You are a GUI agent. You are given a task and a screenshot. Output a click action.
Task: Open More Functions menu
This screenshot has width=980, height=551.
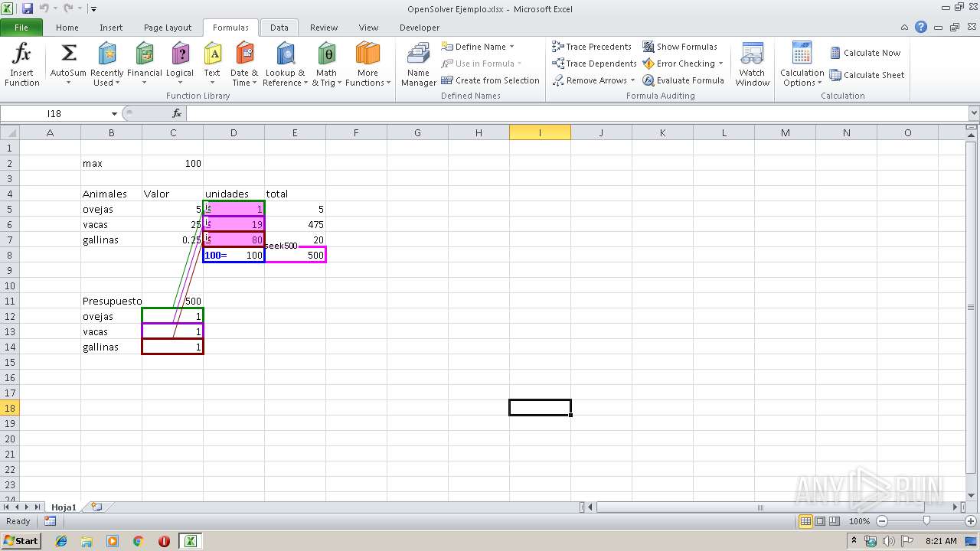click(368, 64)
